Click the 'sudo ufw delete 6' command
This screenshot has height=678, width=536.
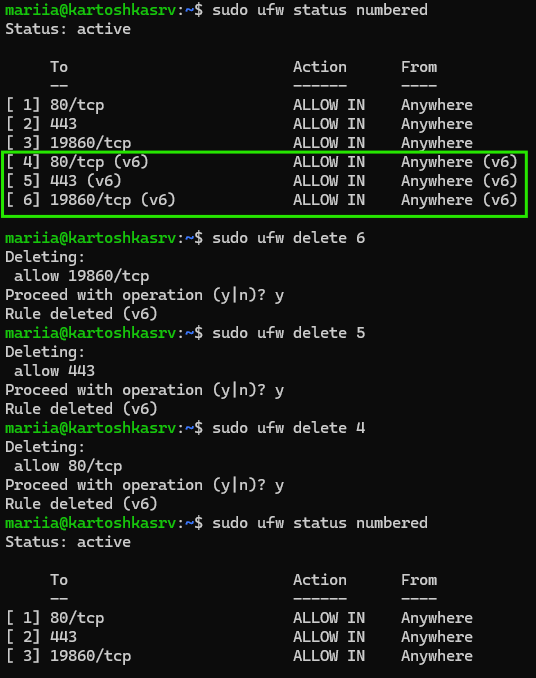(x=288, y=238)
